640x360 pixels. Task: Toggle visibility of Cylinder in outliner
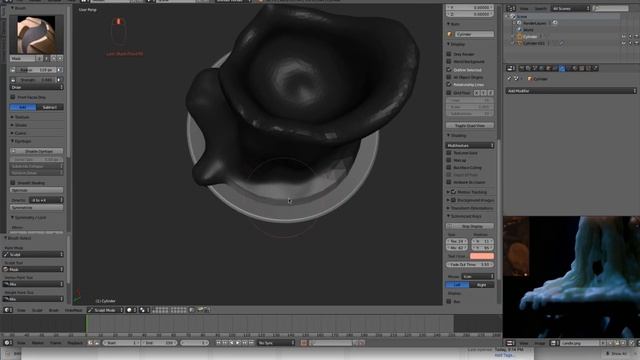point(624,36)
